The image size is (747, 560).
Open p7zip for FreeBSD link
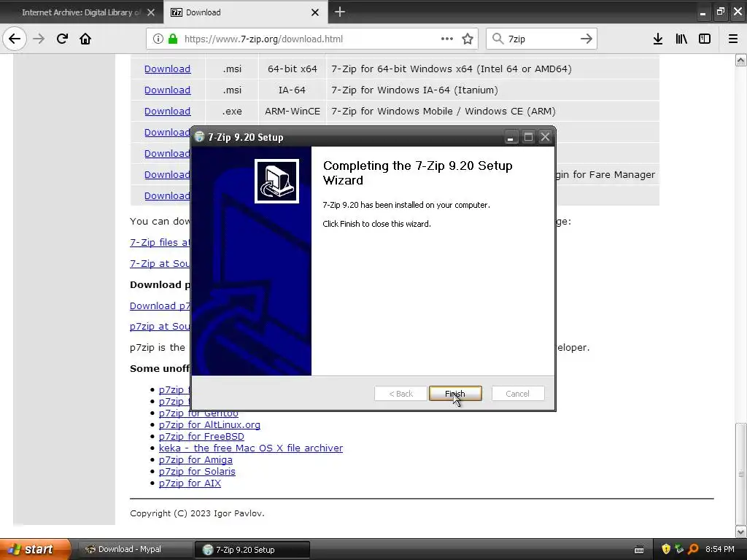201,436
